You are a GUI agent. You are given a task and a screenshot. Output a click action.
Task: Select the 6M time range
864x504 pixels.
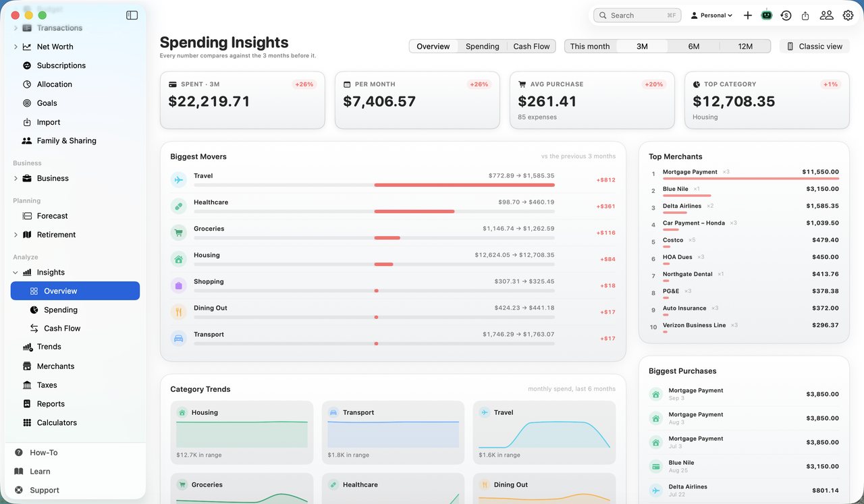694,47
